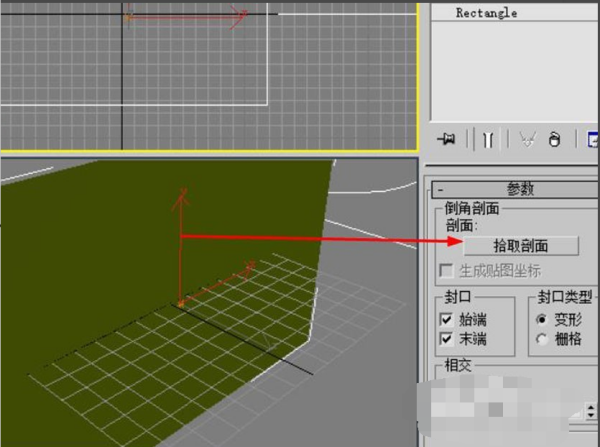Click Make Unique icon in modifier stack
This screenshot has width=600, height=447.
point(526,140)
